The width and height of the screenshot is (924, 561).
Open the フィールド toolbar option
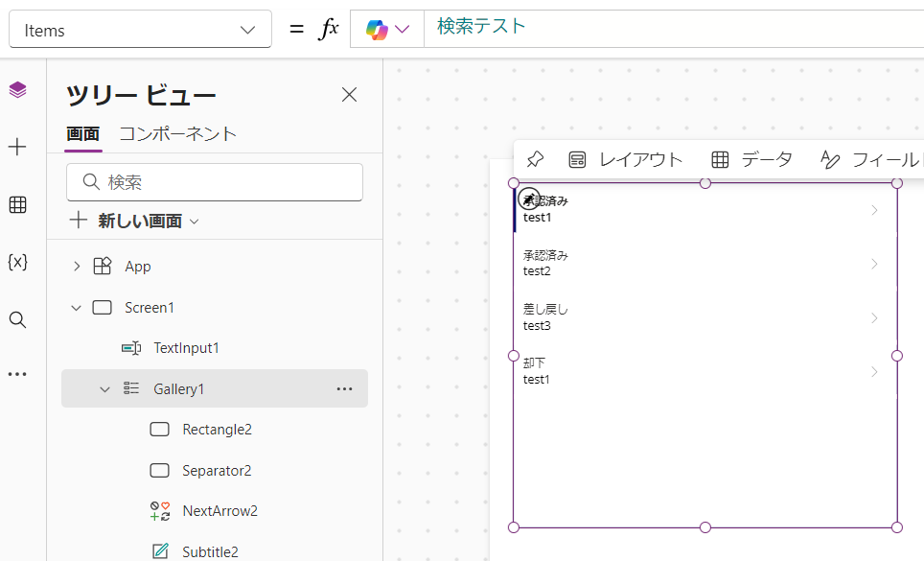(x=871, y=160)
